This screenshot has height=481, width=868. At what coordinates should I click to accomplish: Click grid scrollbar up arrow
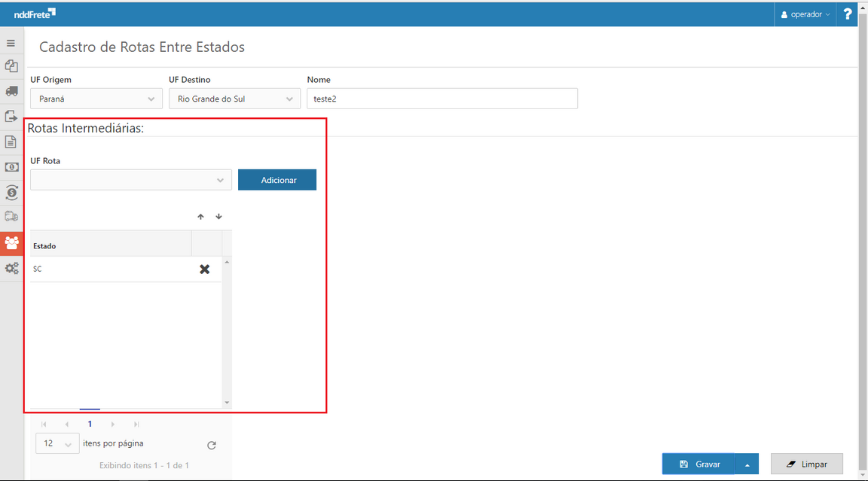tap(227, 262)
